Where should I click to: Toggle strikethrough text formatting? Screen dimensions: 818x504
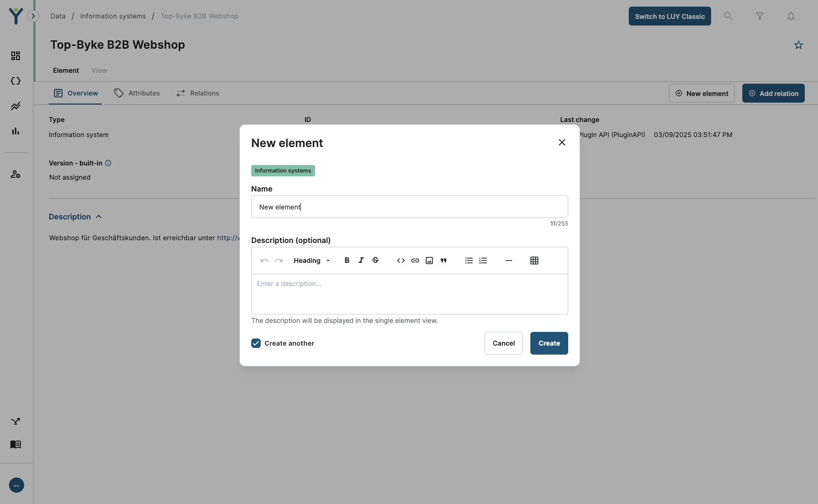click(x=375, y=261)
